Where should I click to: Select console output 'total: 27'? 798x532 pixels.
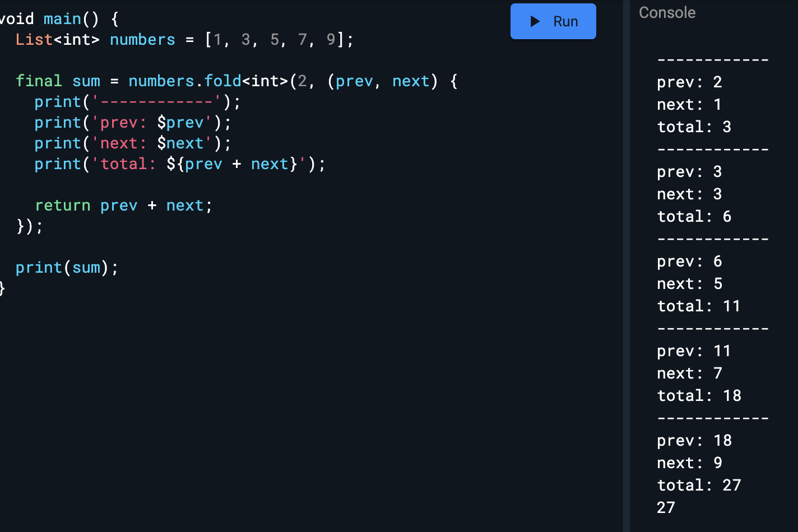click(x=699, y=486)
